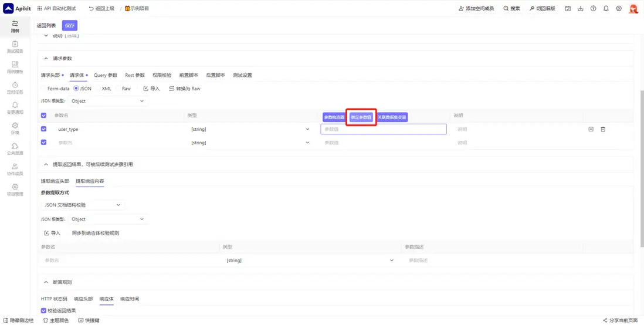Open the response JSON 根类型 Object dropdown
The width and height of the screenshot is (644, 325).
(107, 219)
